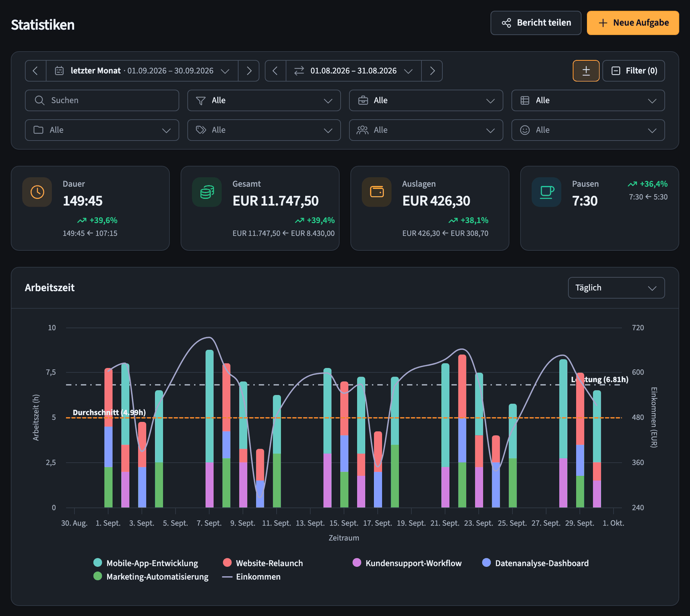
Task: Open the funnel filter Alle dropdown
Action: [x=264, y=101]
